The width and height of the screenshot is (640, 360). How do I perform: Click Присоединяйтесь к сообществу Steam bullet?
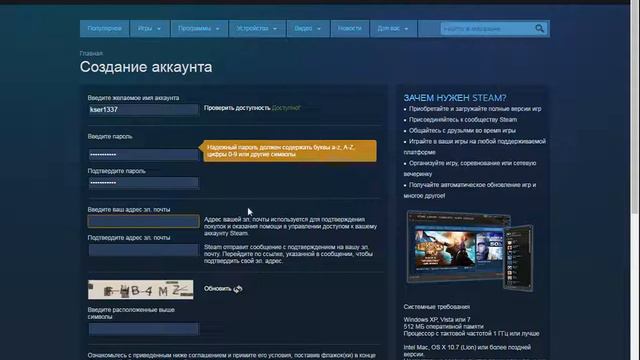(x=463, y=120)
